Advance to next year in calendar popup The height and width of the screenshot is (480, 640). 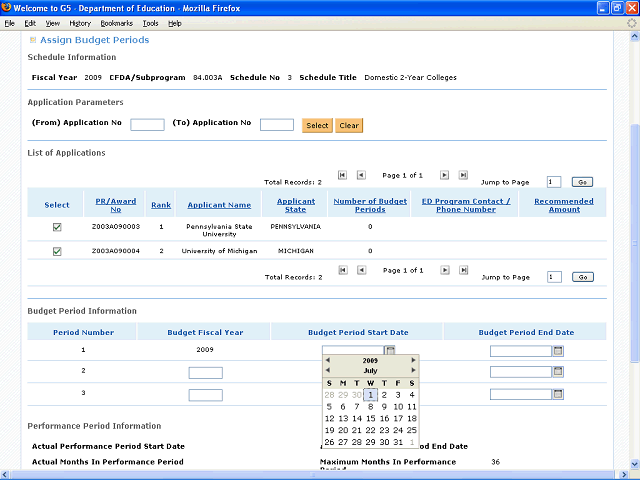[413, 360]
